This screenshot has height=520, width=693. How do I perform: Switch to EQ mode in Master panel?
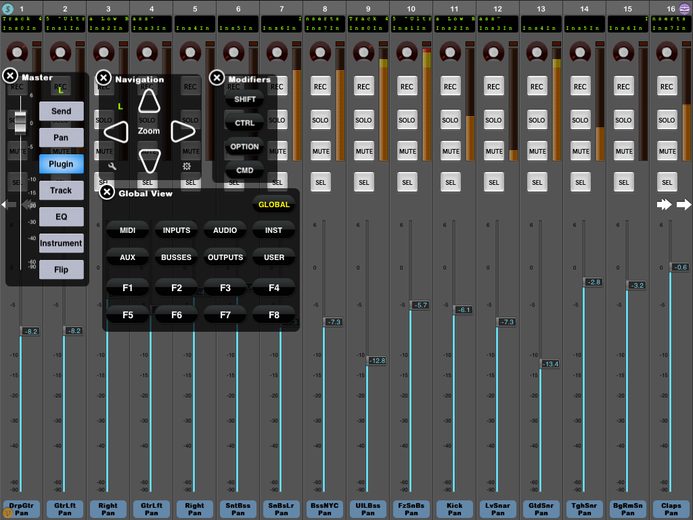[x=61, y=217]
